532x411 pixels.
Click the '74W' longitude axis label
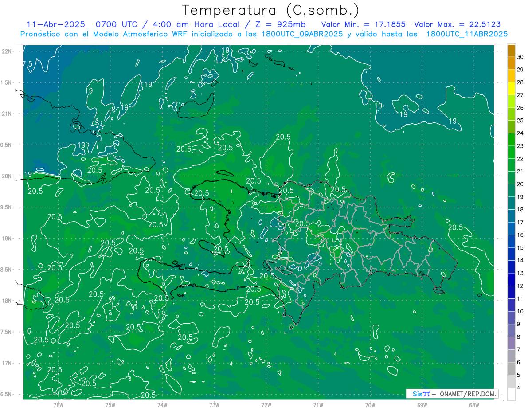[162, 405]
